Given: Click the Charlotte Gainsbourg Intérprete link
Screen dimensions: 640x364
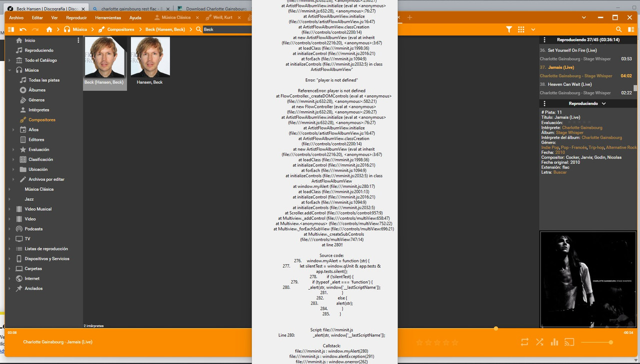Looking at the screenshot, I should 582,127.
